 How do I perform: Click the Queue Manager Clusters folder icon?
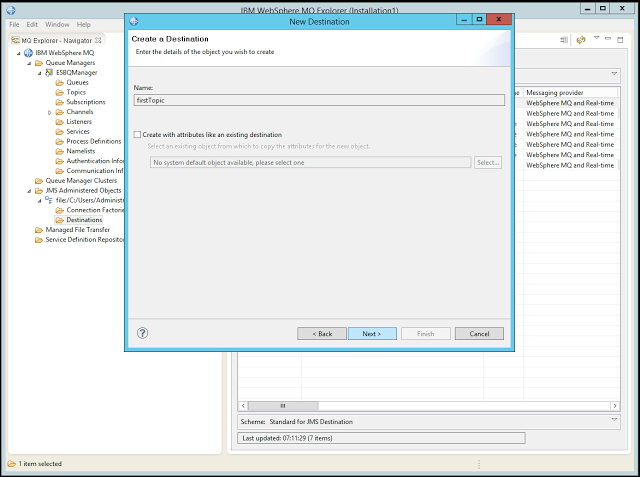[x=39, y=181]
